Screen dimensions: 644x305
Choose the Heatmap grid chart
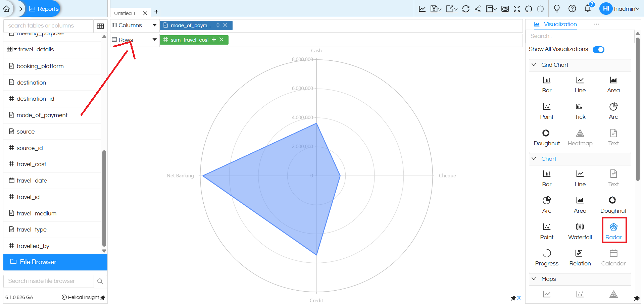(x=580, y=137)
